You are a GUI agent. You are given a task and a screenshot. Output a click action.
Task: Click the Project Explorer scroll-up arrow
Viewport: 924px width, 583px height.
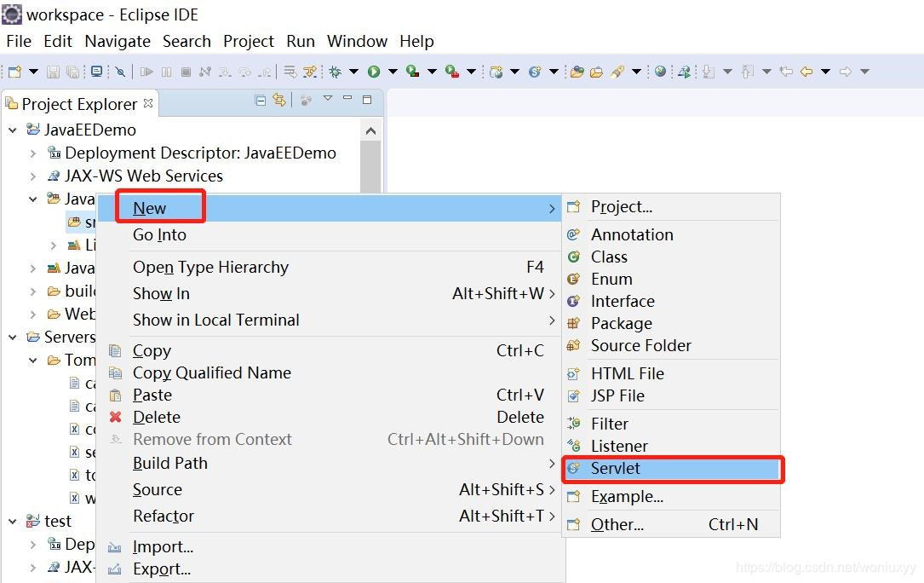point(370,131)
